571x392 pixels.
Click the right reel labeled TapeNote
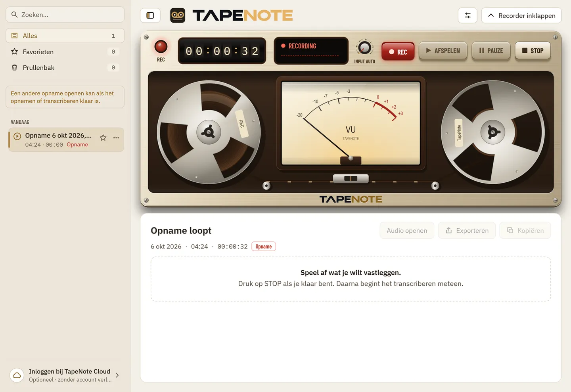click(x=493, y=132)
